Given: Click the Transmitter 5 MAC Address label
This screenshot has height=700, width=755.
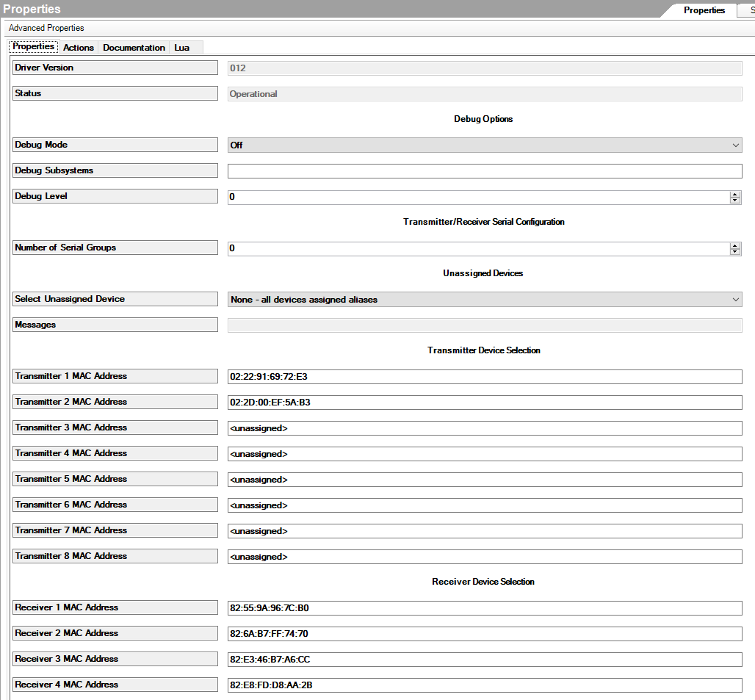Looking at the screenshot, I should pyautogui.click(x=115, y=479).
